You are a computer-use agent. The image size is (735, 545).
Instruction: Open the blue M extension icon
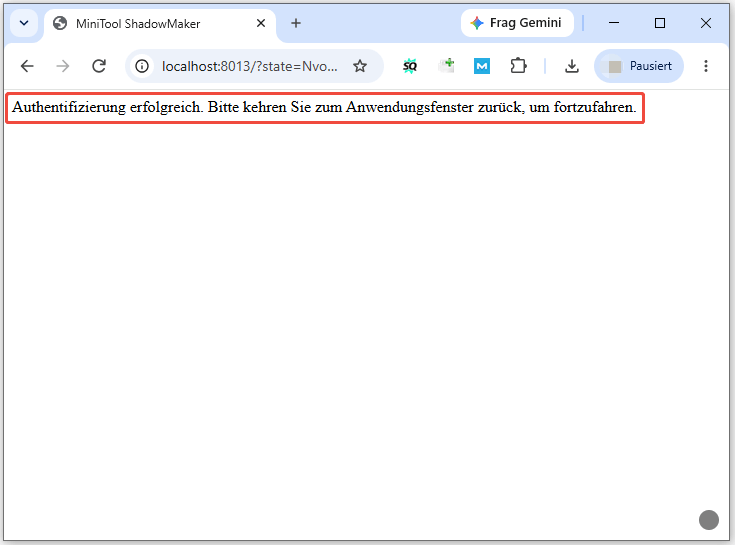[482, 66]
